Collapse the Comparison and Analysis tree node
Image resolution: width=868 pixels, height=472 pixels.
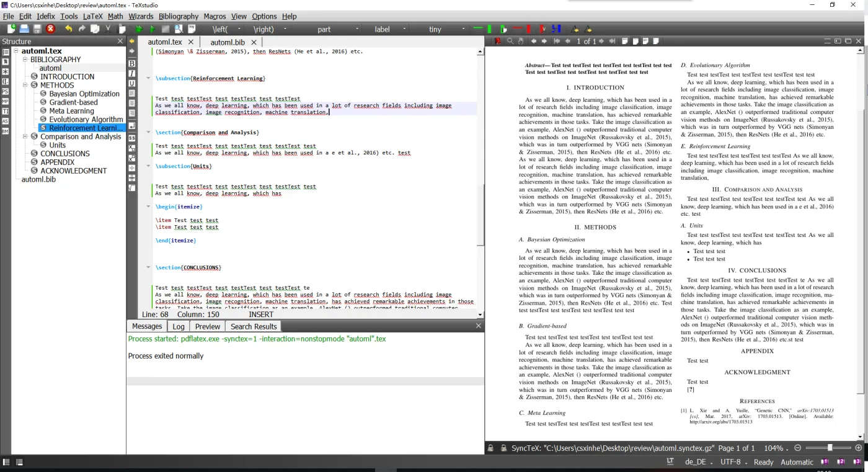coord(25,136)
